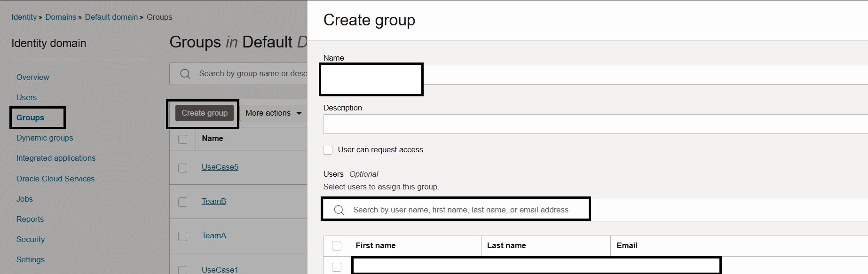Click the Domains breadcrumb link
The width and height of the screenshot is (868, 274).
[61, 17]
